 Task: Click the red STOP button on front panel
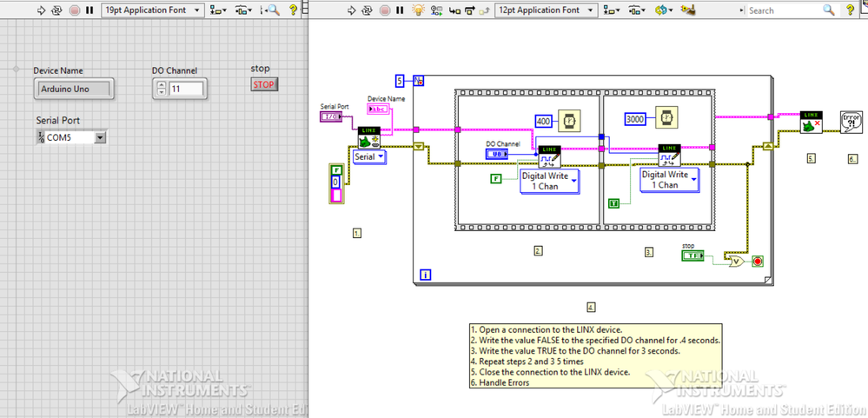264,84
